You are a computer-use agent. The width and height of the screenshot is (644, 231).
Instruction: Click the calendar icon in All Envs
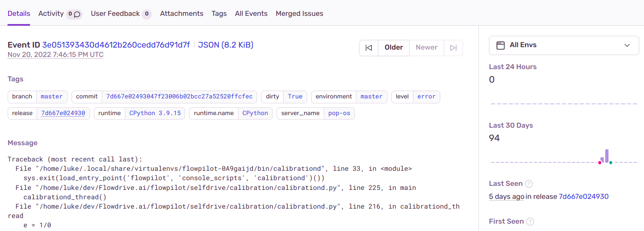(501, 45)
